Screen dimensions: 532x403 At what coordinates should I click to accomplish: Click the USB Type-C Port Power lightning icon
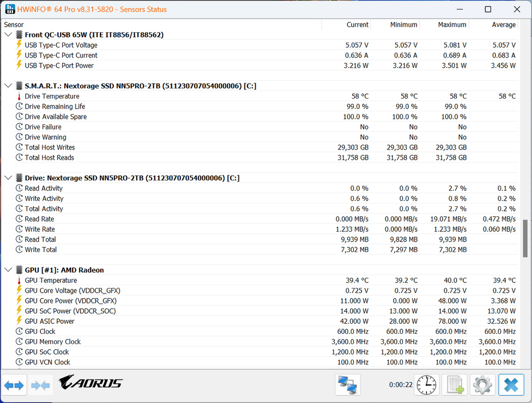tap(19, 65)
